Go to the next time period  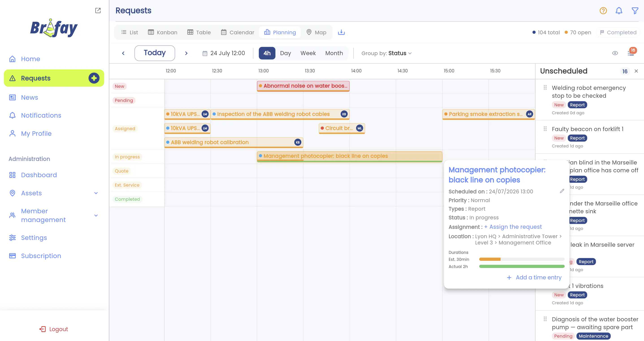(x=186, y=53)
